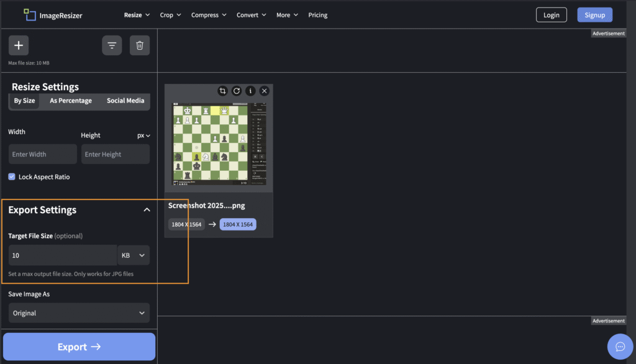Rotate the image using rotate icon
The height and width of the screenshot is (364, 636).
[x=237, y=91]
